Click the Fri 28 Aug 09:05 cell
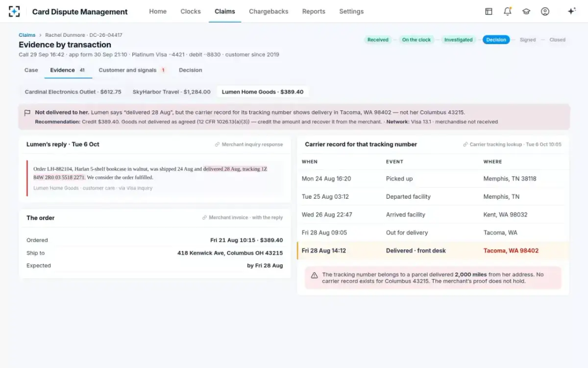Screen dimensions: 588x368 click(x=324, y=233)
